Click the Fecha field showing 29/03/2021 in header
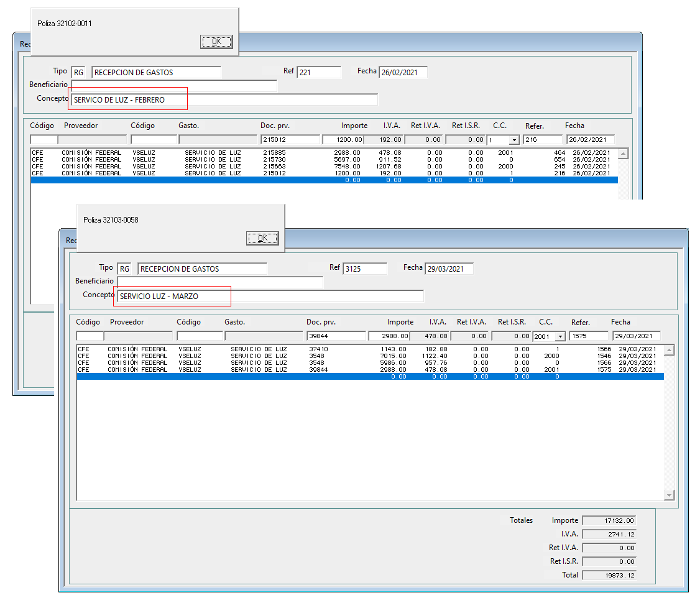 (x=449, y=269)
